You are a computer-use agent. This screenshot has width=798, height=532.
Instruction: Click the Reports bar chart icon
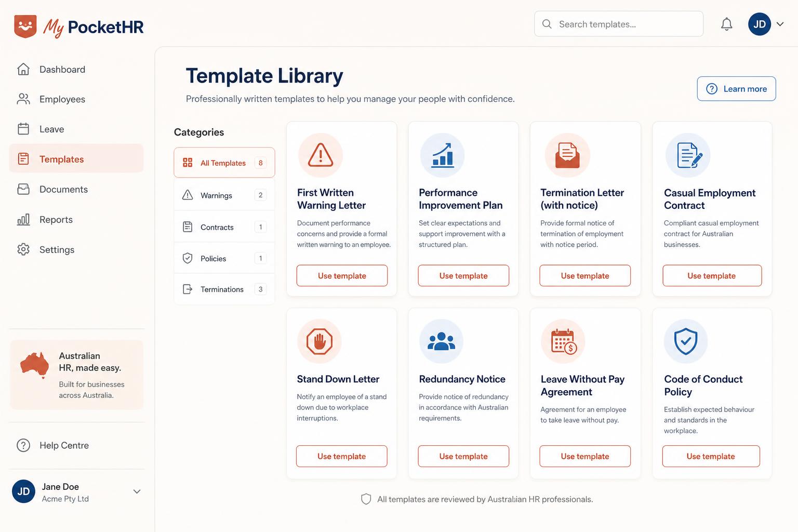coord(23,219)
